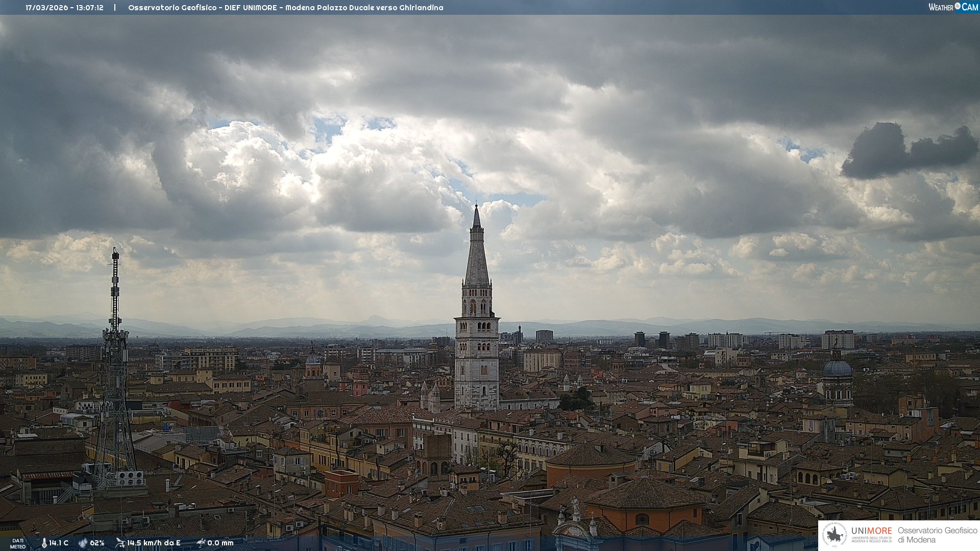
Task: Click the DATI METEO label
Action: [x=18, y=543]
